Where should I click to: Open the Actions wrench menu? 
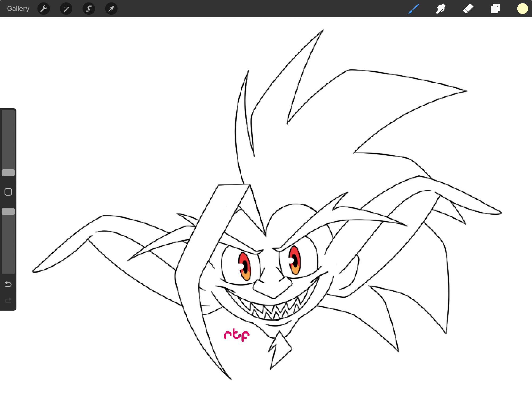pyautogui.click(x=44, y=9)
